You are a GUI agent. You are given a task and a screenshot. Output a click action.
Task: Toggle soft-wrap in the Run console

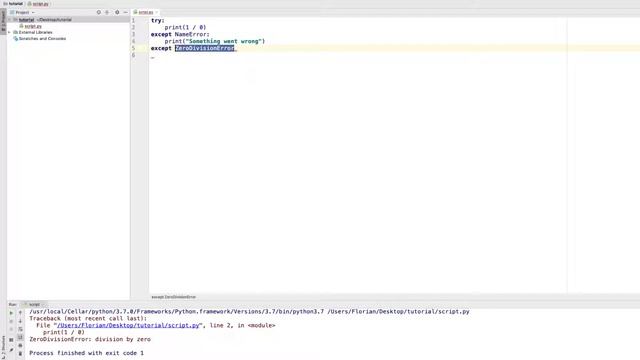coord(20,329)
